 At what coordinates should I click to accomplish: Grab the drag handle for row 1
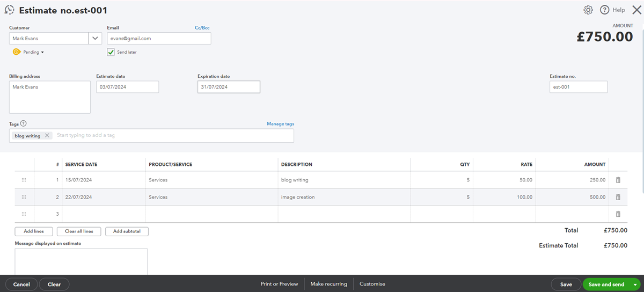click(x=24, y=180)
